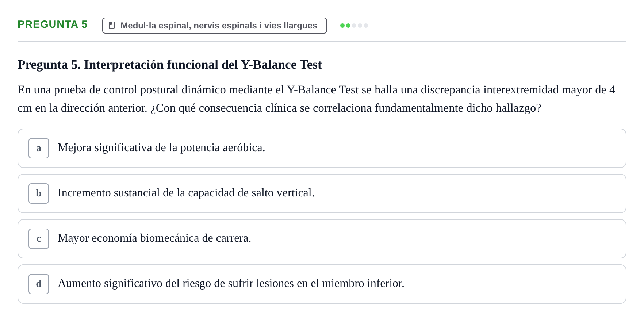Click the book icon in the topic tag

point(112,25)
